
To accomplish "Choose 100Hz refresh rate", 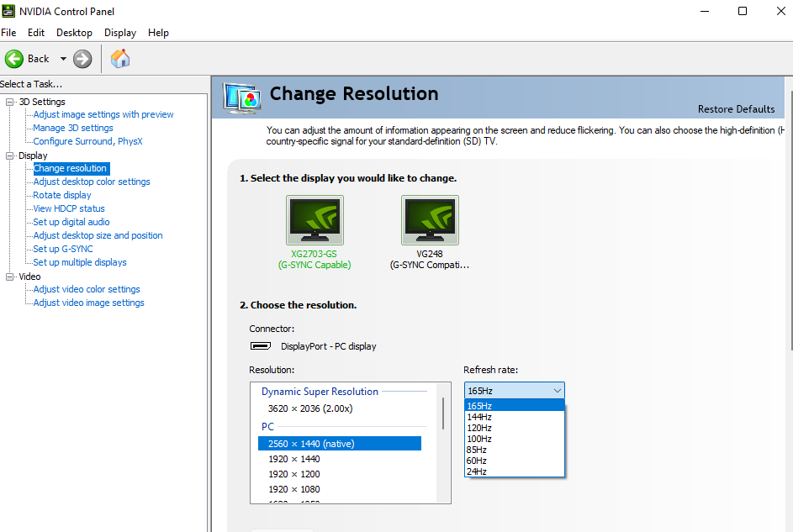I will click(x=515, y=439).
